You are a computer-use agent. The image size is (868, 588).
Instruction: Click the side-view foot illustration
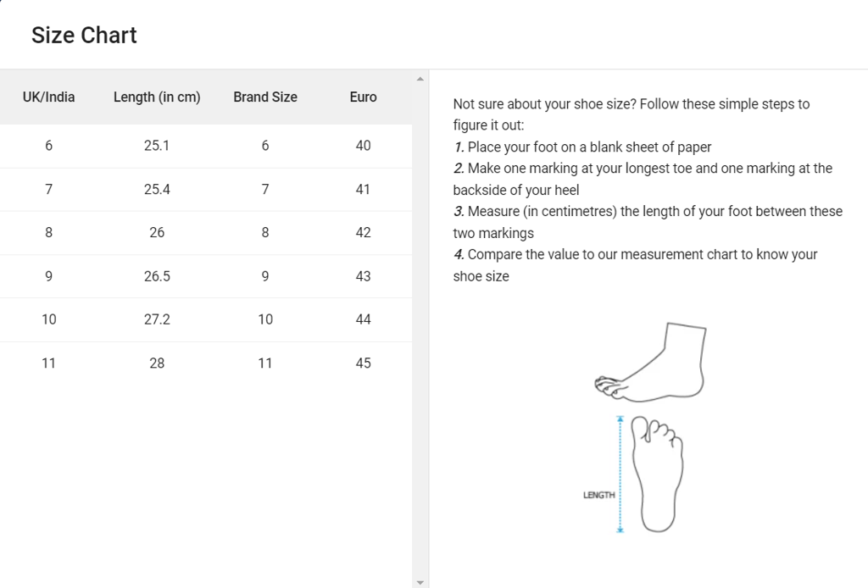point(652,362)
